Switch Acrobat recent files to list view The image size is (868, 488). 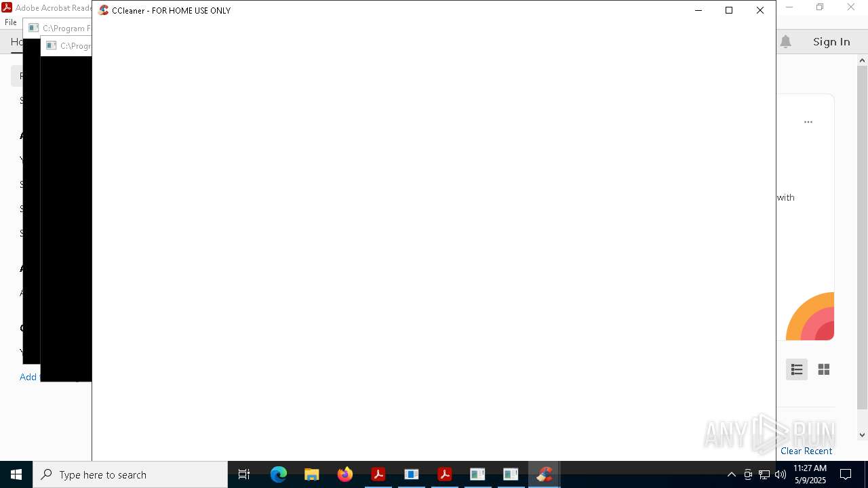click(797, 369)
